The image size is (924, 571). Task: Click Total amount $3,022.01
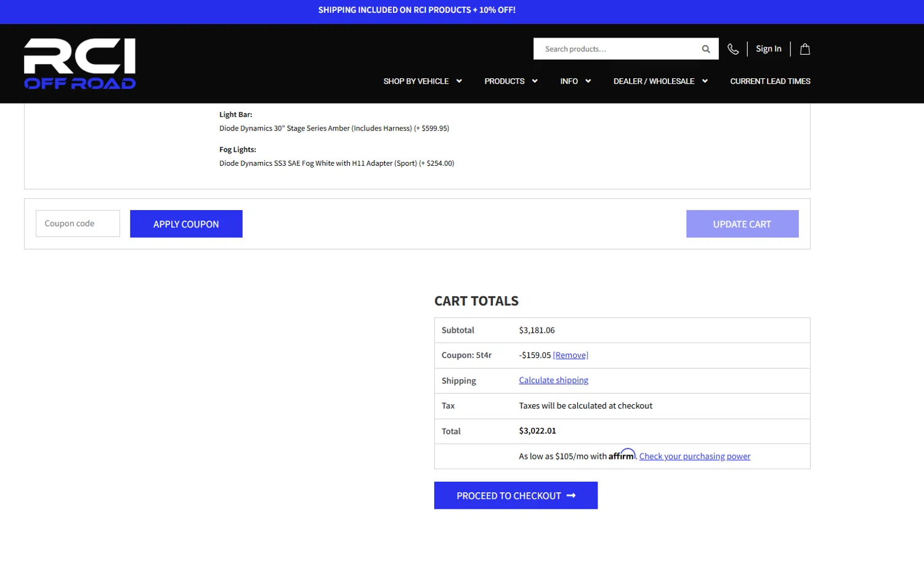(x=537, y=431)
